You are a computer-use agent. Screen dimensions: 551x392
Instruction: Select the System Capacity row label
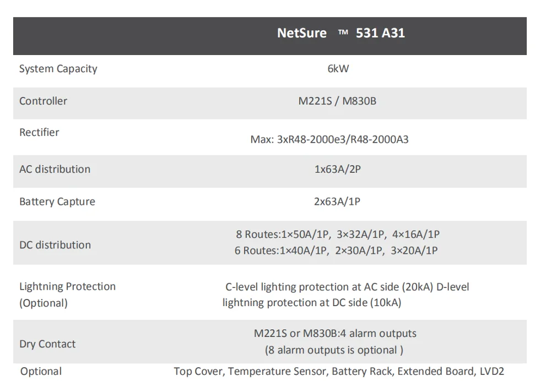tap(58, 69)
